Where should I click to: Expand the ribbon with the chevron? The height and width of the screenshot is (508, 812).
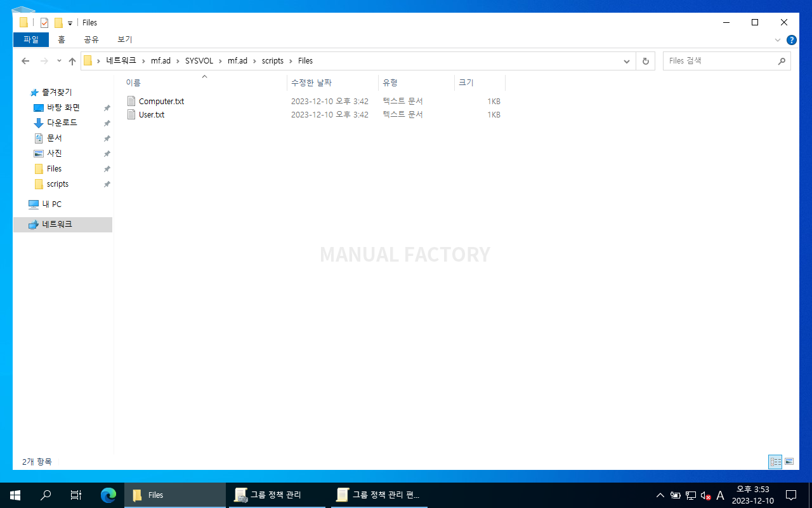coord(778,40)
